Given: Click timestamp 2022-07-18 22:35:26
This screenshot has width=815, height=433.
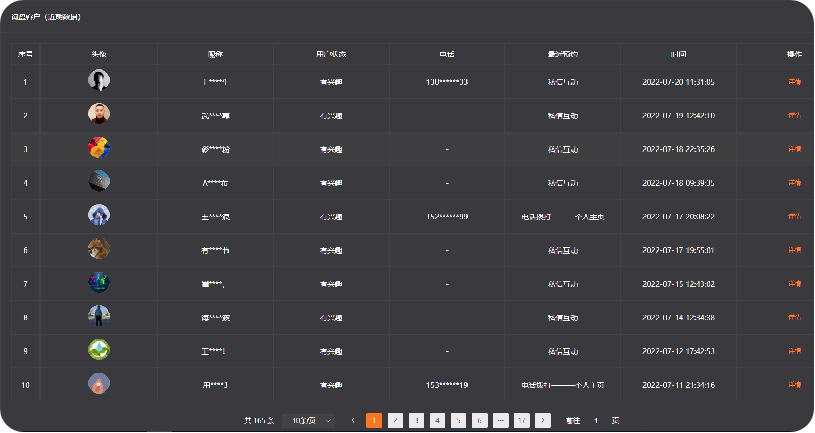Looking at the screenshot, I should [x=678, y=149].
